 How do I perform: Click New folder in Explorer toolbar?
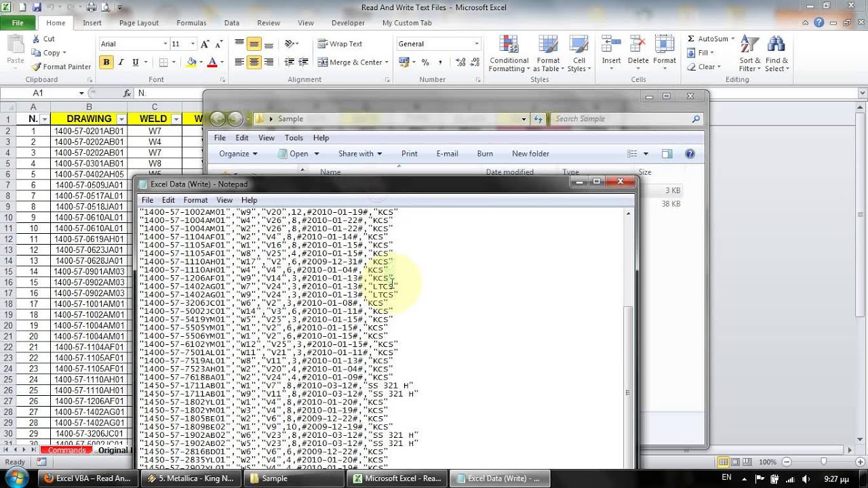click(x=530, y=154)
